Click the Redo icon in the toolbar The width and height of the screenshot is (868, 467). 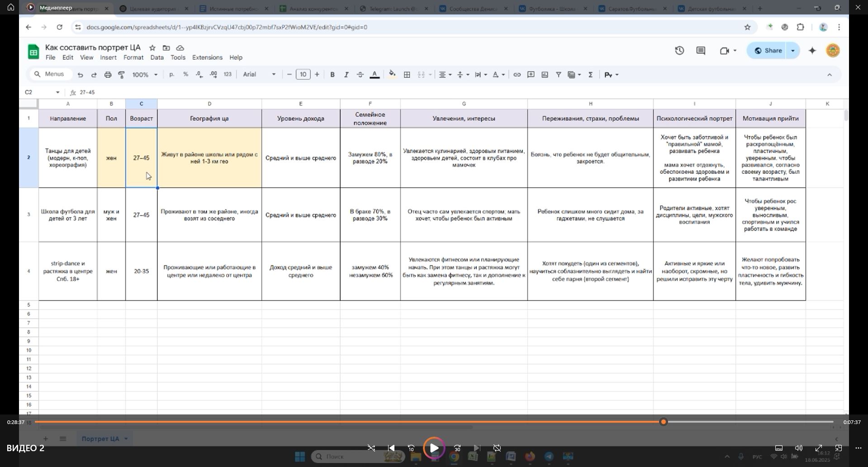click(x=94, y=75)
